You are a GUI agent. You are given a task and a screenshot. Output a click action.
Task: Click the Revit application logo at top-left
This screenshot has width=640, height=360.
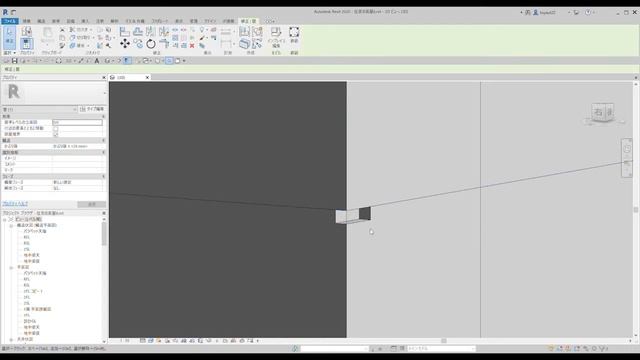[x=5, y=12]
